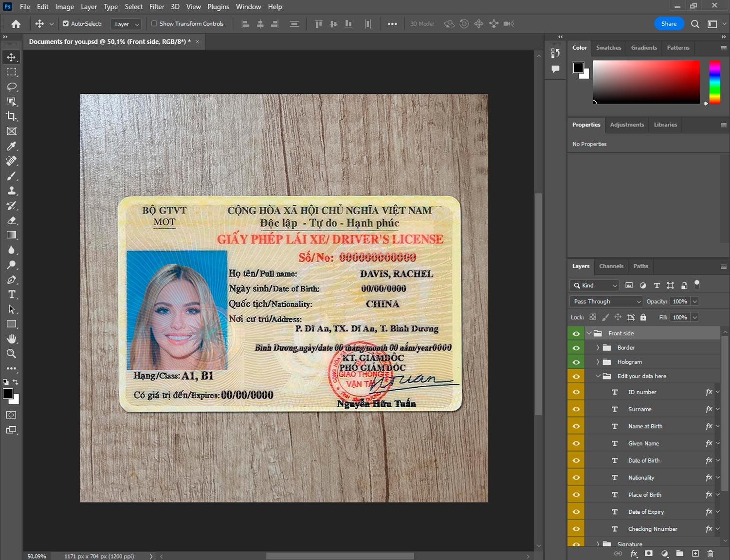Screen dimensions: 730x560
Task: Hide the Border group layer
Action: (x=576, y=348)
